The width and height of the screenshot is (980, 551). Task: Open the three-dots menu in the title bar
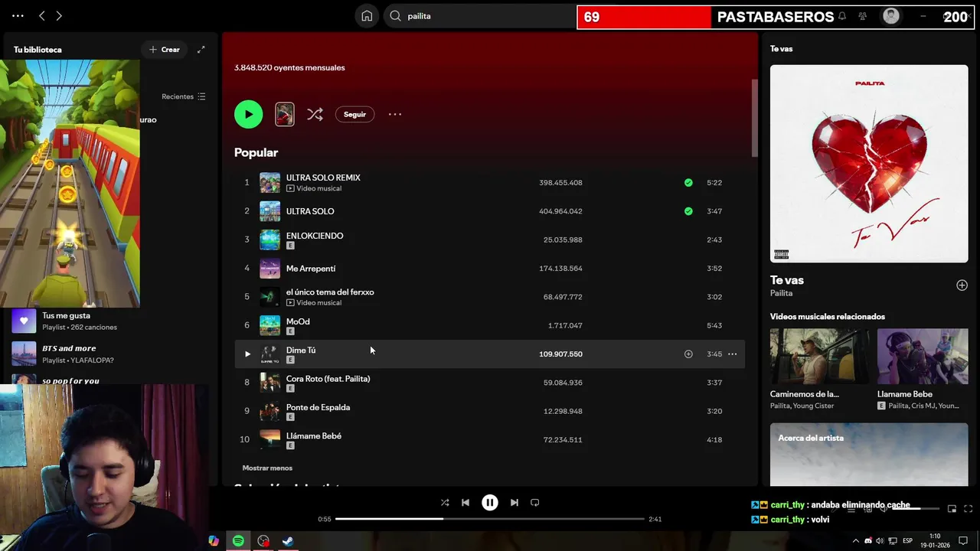click(x=18, y=15)
